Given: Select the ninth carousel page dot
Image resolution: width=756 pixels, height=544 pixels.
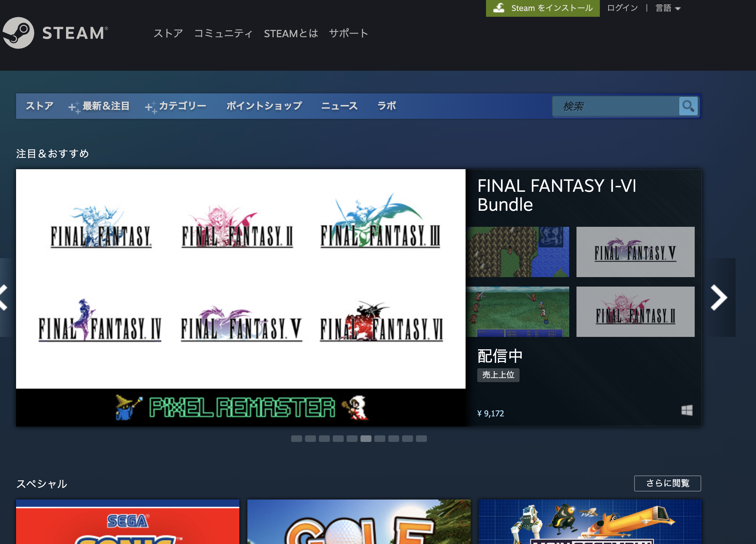Looking at the screenshot, I should point(408,439).
